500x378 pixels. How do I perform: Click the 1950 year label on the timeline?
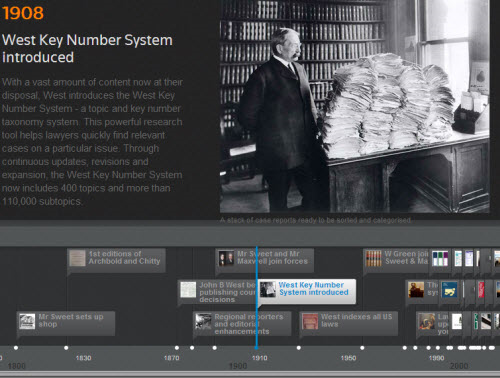(348, 358)
